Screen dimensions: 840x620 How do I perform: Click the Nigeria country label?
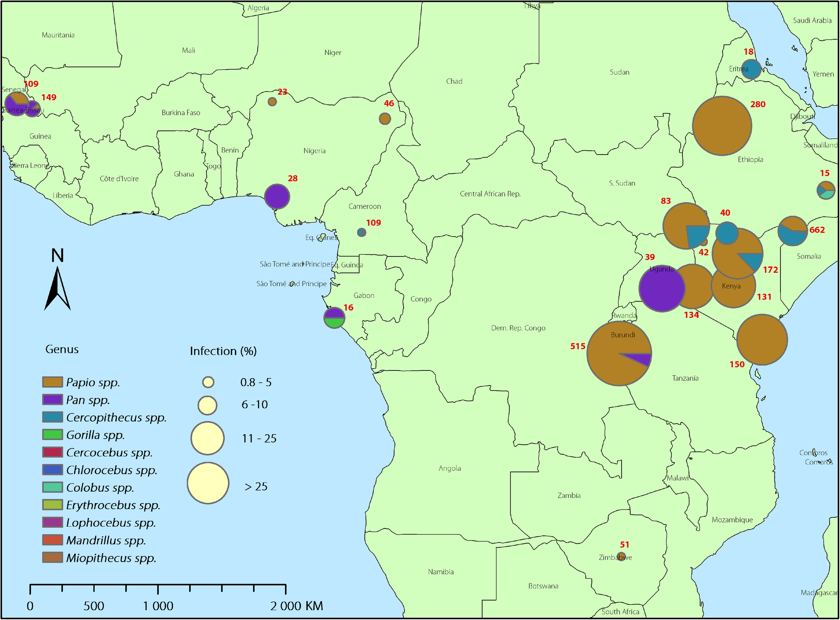coord(315,151)
